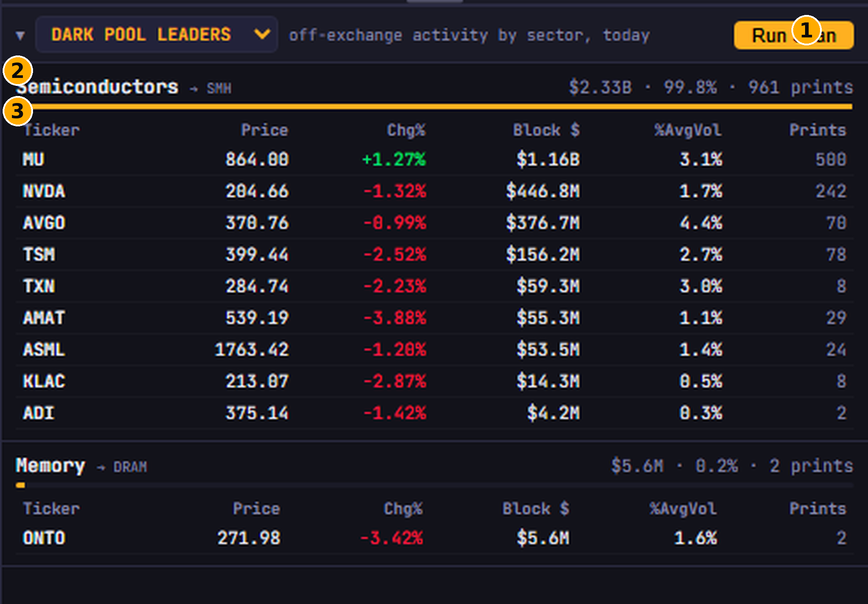Sort Semiconductors table by Block $ header
868x604 pixels.
(546, 130)
